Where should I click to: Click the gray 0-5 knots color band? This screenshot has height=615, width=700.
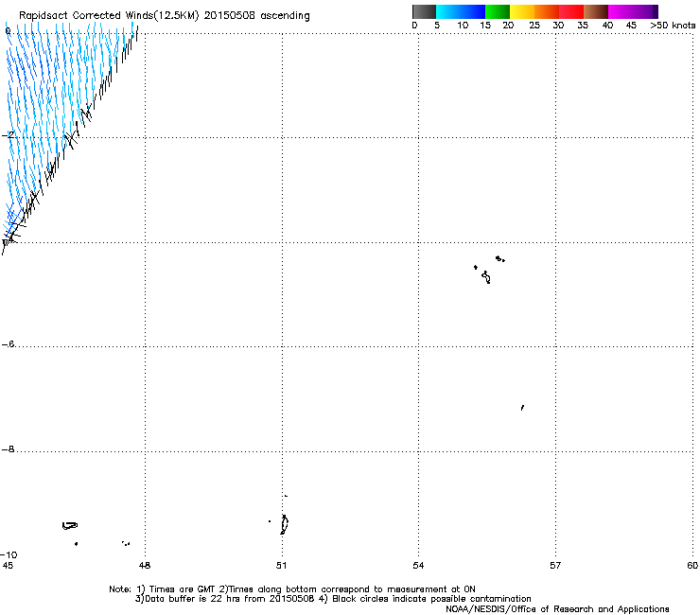pyautogui.click(x=424, y=11)
